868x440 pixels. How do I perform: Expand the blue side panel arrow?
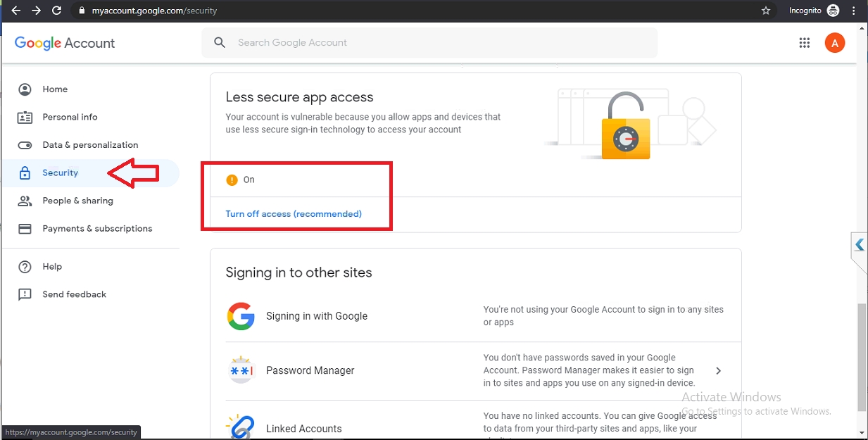click(859, 245)
